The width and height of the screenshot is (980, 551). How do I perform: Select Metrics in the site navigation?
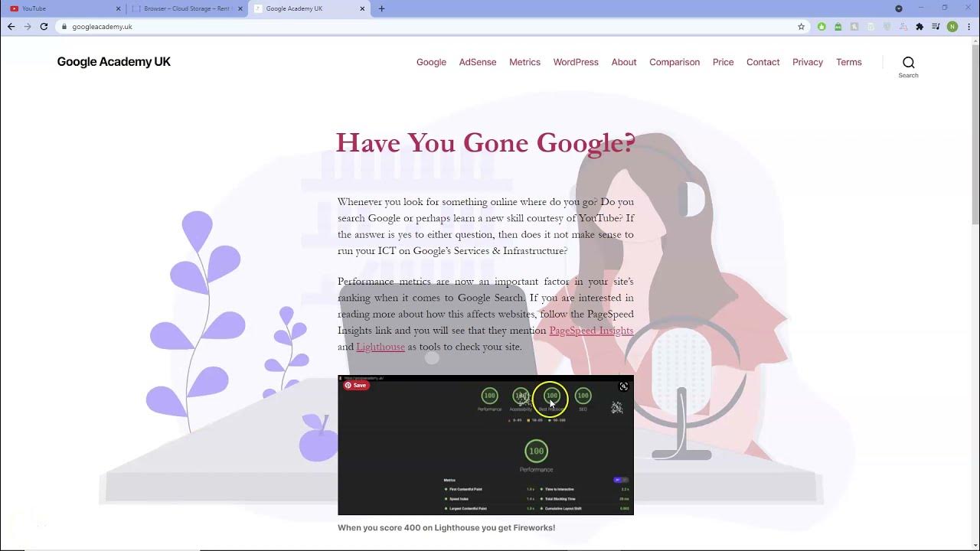click(524, 62)
